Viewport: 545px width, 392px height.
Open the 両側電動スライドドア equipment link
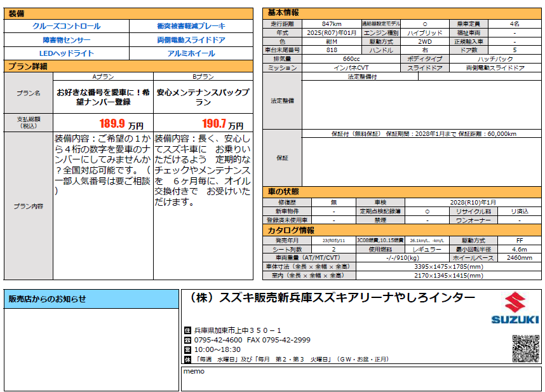click(x=191, y=40)
